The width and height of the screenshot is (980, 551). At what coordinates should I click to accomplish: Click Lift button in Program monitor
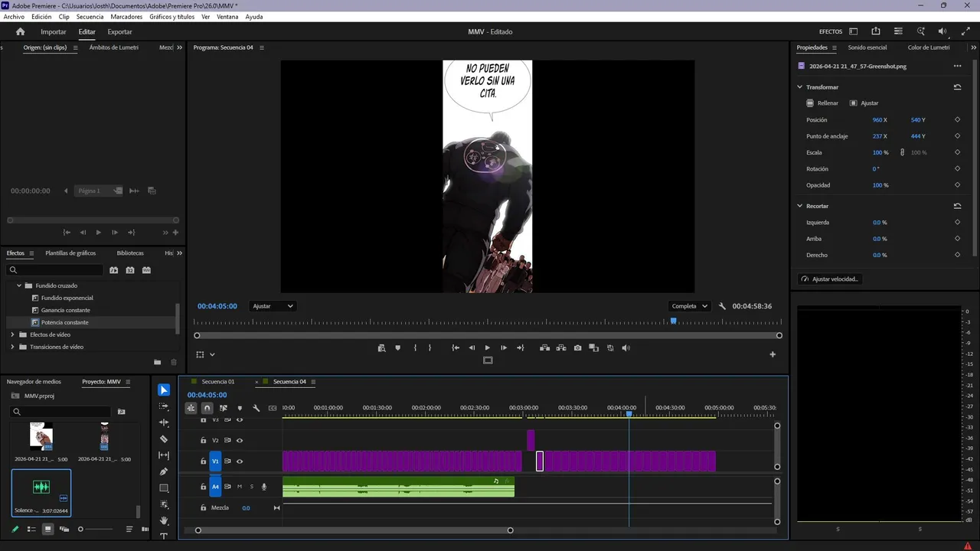tap(544, 347)
